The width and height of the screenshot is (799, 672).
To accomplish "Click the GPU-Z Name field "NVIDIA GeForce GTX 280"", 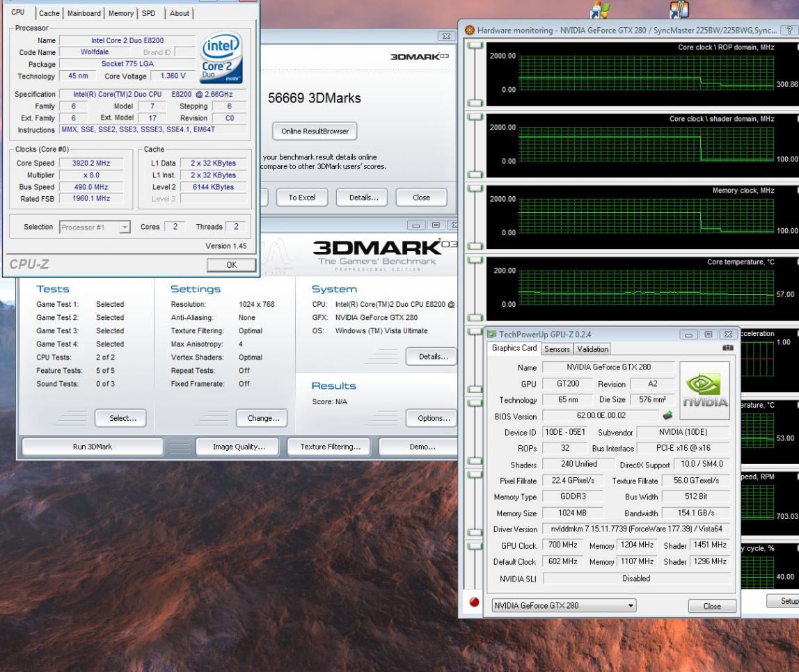I will click(608, 367).
